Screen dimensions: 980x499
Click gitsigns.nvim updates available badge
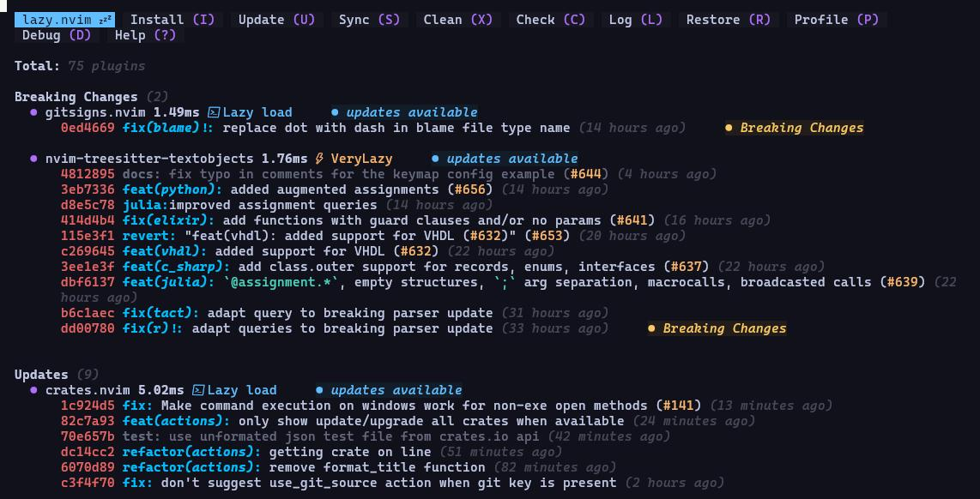(404, 112)
